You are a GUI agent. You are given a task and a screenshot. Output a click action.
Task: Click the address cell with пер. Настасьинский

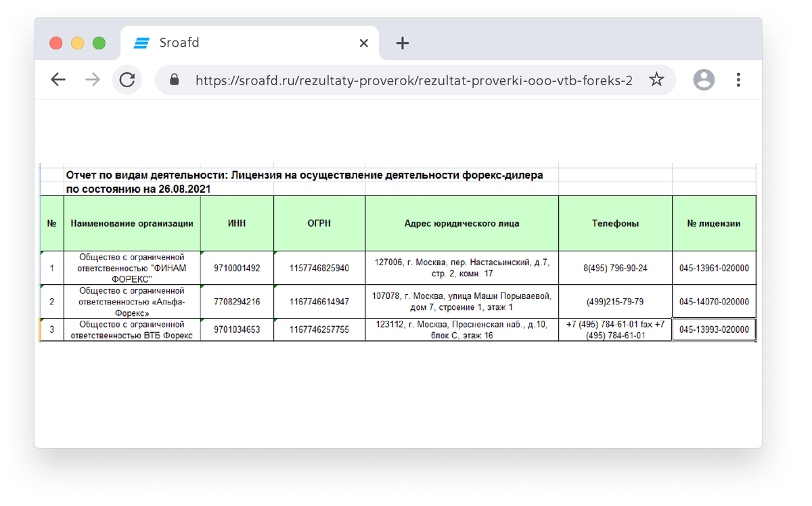click(x=462, y=268)
